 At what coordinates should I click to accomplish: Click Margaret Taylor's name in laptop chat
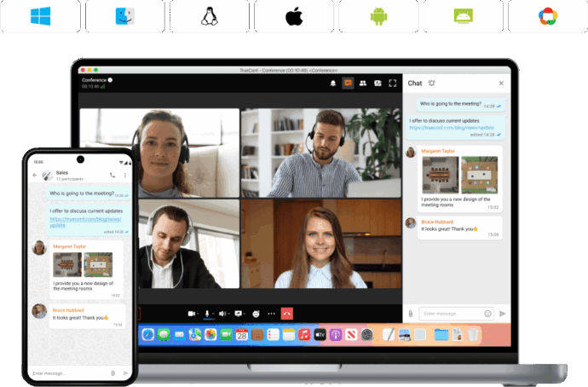click(438, 151)
